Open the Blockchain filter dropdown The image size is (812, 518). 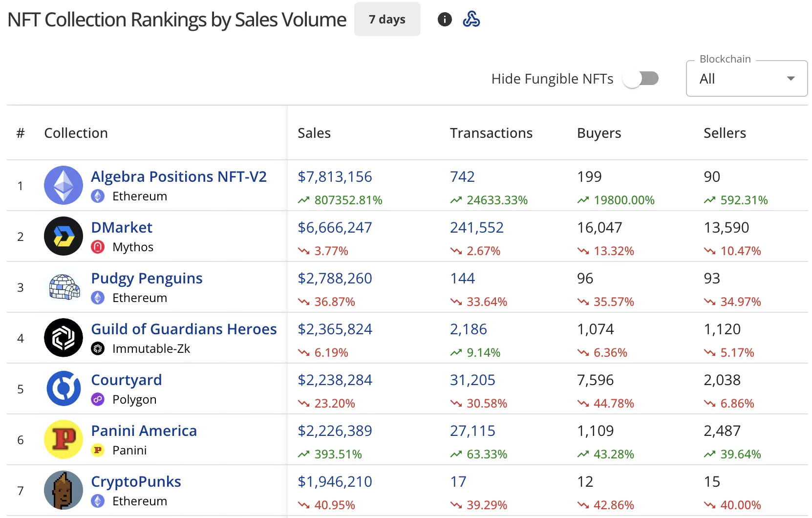pyautogui.click(x=746, y=78)
